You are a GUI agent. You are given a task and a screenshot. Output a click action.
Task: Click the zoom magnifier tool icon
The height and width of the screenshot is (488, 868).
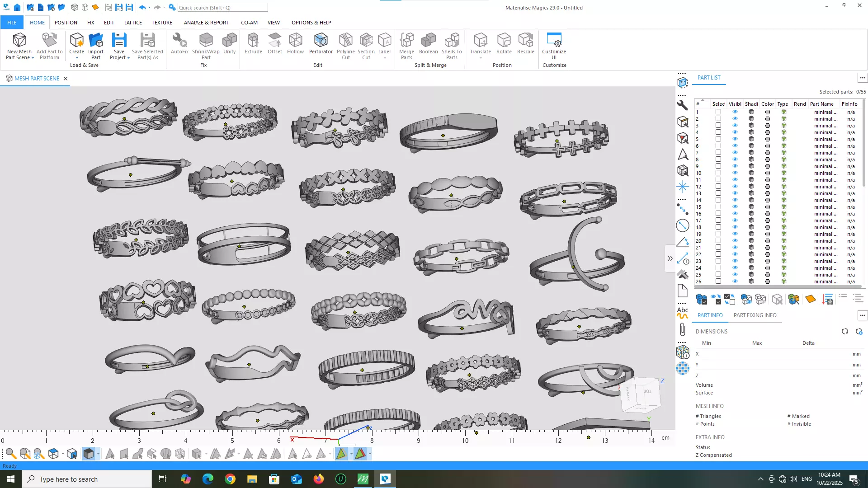click(x=11, y=454)
